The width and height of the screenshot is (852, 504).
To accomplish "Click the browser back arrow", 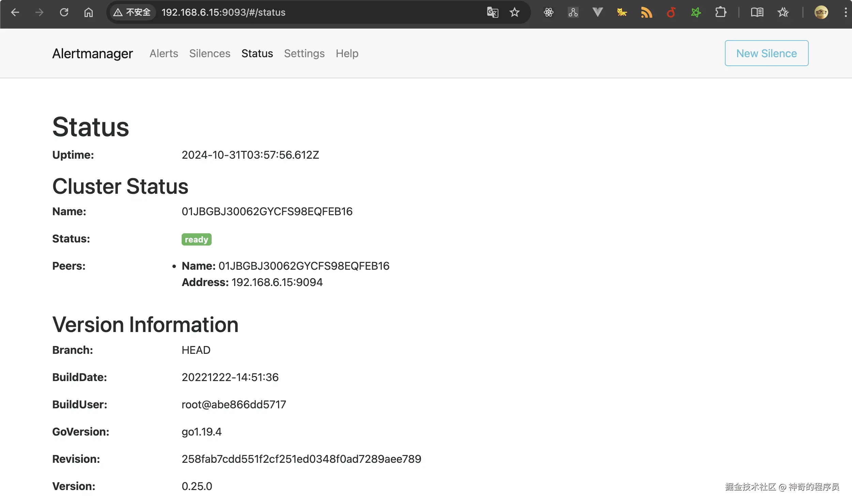I will tap(15, 13).
